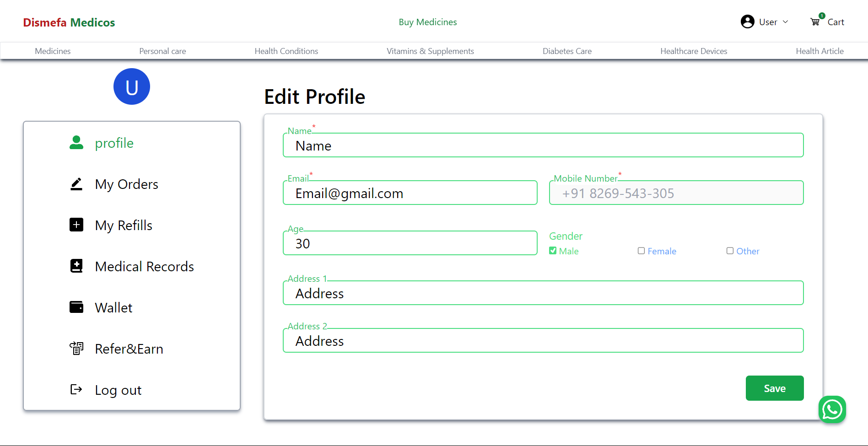This screenshot has height=446, width=868.
Task: Open Refer&Earn in sidebar
Action: click(x=129, y=349)
